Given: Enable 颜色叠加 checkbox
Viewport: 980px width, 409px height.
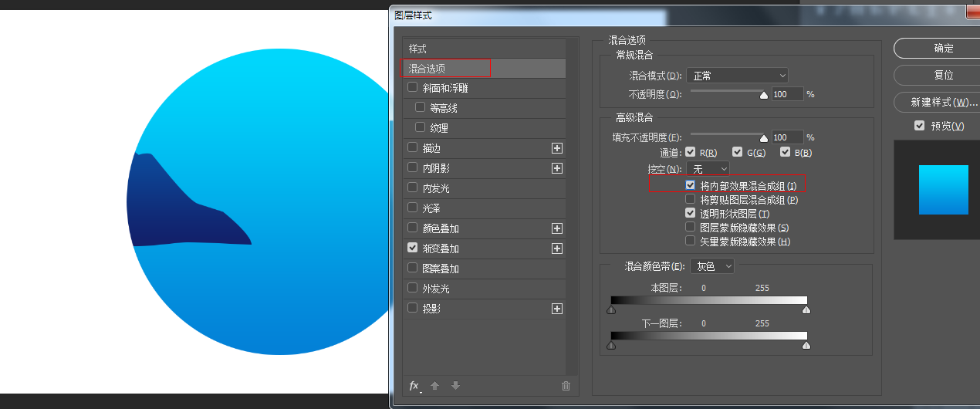Looking at the screenshot, I should click(x=413, y=228).
